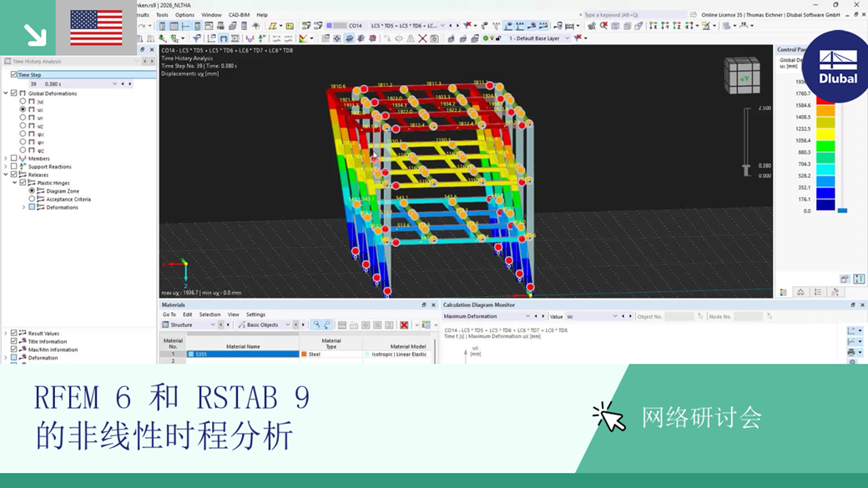
Task: Open the Help menu
Action: (262, 15)
